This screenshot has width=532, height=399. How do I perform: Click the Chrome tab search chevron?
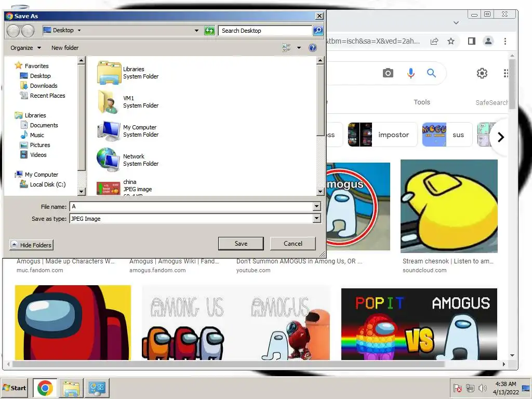click(x=456, y=23)
